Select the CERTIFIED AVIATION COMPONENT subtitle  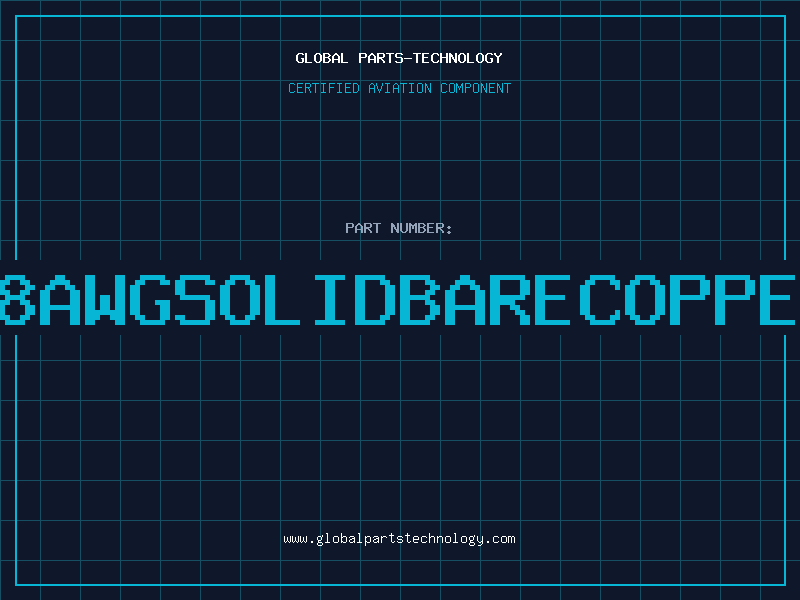click(x=399, y=88)
